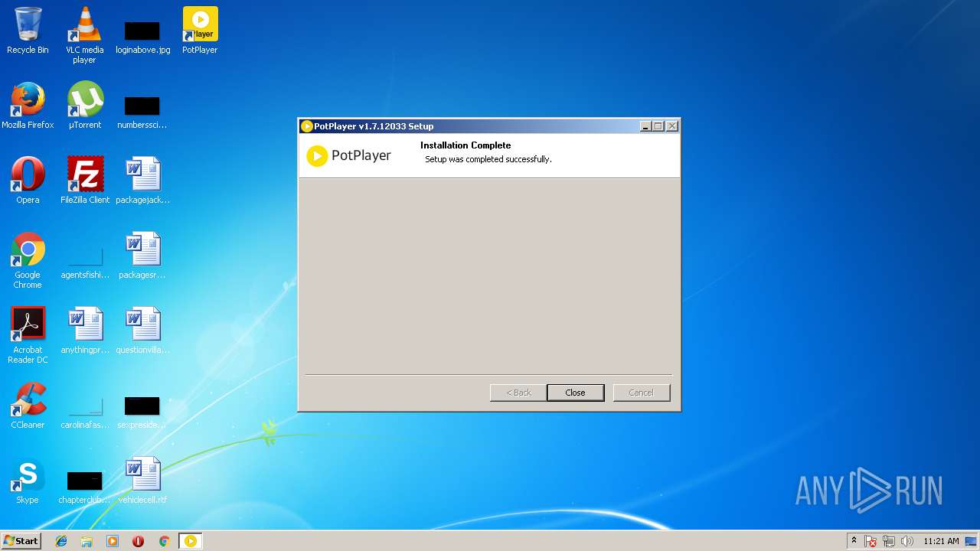Launch Opera from the taskbar

click(x=138, y=541)
